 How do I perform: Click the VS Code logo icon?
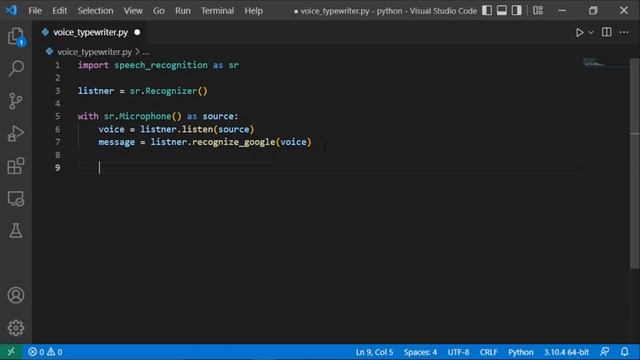(x=11, y=10)
